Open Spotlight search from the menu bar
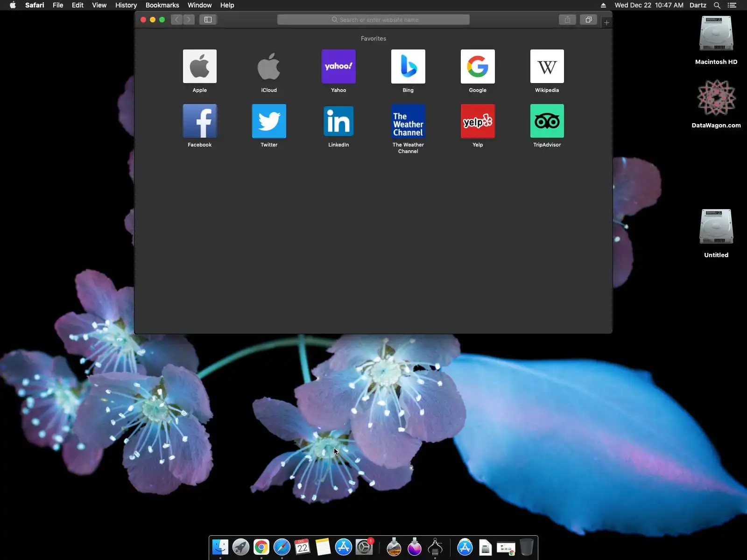 coord(717,5)
